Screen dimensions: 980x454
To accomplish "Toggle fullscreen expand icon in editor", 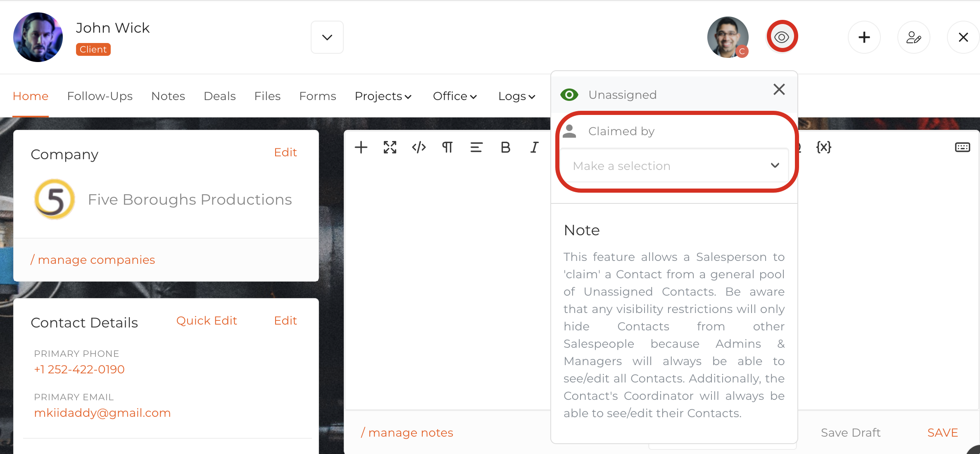I will point(390,147).
